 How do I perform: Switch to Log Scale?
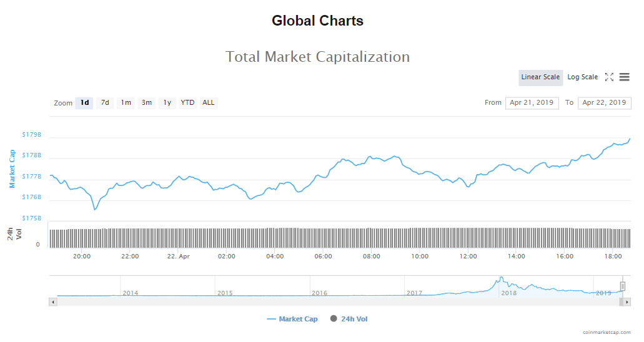(582, 77)
